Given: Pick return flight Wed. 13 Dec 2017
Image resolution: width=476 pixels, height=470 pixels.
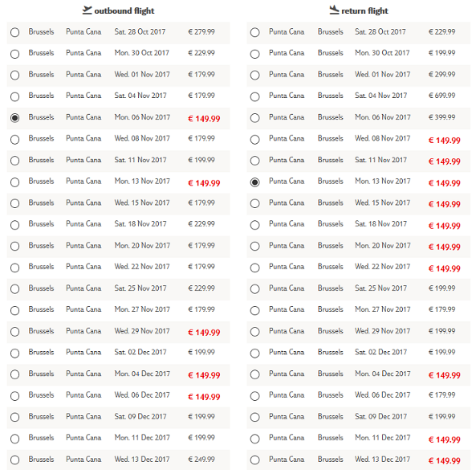Looking at the screenshot, I should [x=255, y=460].
